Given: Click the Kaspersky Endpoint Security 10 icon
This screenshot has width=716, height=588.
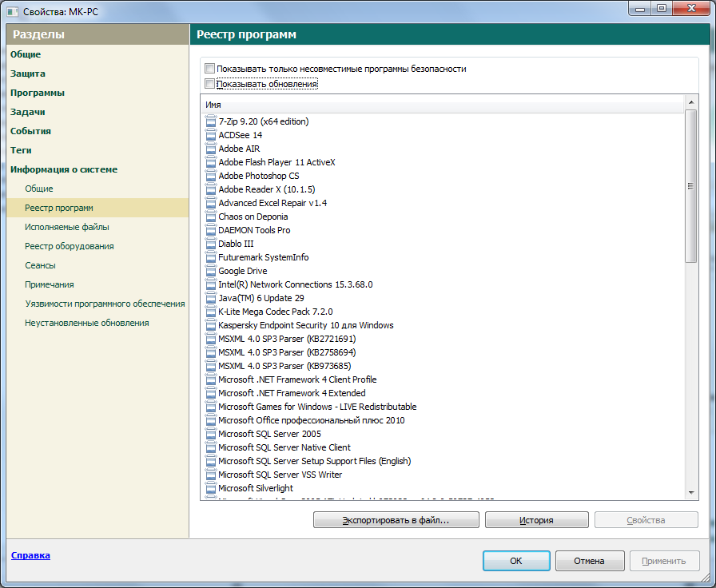Looking at the screenshot, I should click(210, 325).
